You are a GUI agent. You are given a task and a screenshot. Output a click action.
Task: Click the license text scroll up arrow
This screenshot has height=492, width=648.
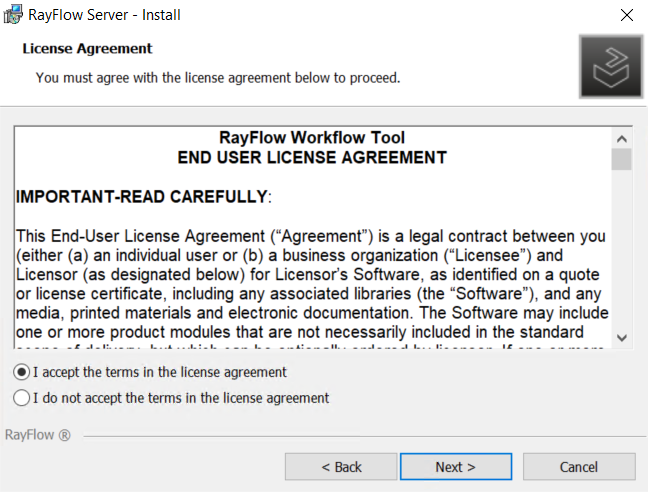(622, 139)
